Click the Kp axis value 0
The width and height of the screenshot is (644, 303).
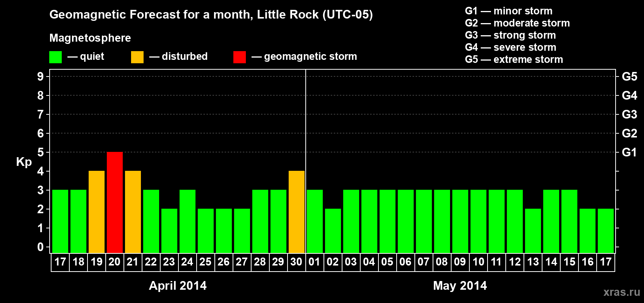(x=41, y=247)
